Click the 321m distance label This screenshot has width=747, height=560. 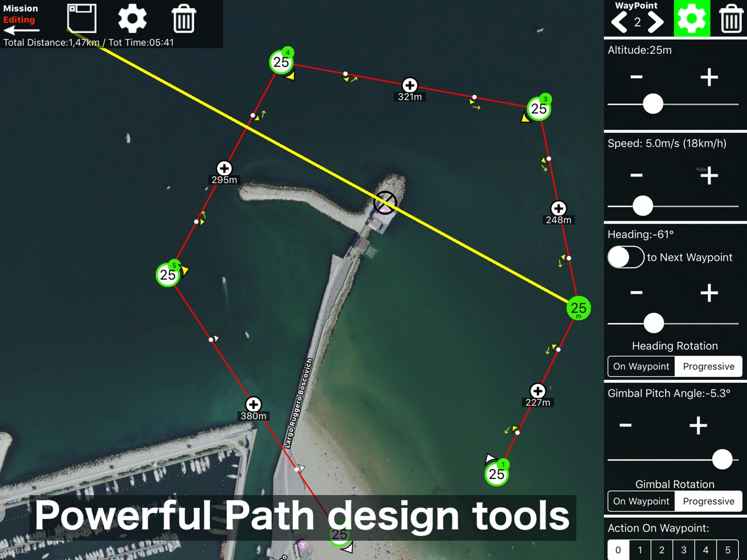(409, 97)
